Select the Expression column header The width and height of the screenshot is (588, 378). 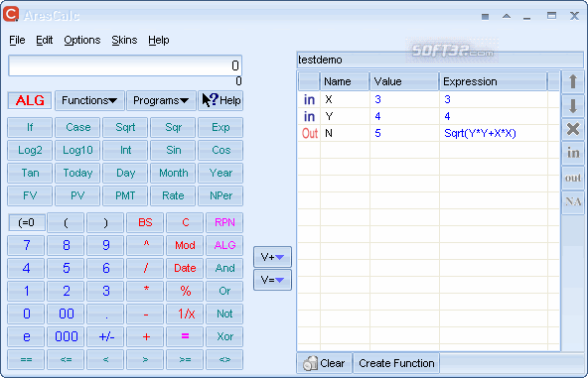[493, 81]
